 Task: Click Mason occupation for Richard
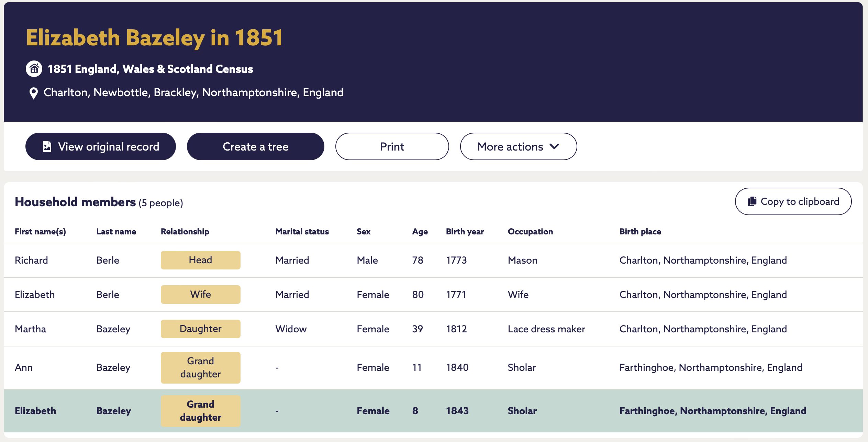(x=523, y=260)
